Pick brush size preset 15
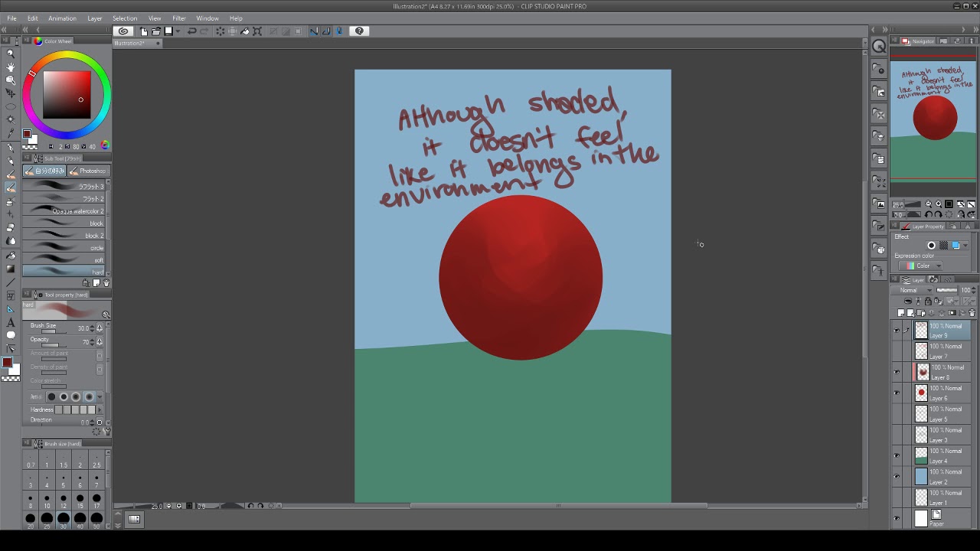The height and width of the screenshot is (551, 980). click(x=80, y=502)
